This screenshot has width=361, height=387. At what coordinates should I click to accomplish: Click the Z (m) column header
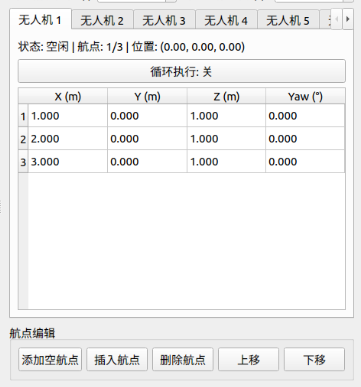(x=226, y=96)
